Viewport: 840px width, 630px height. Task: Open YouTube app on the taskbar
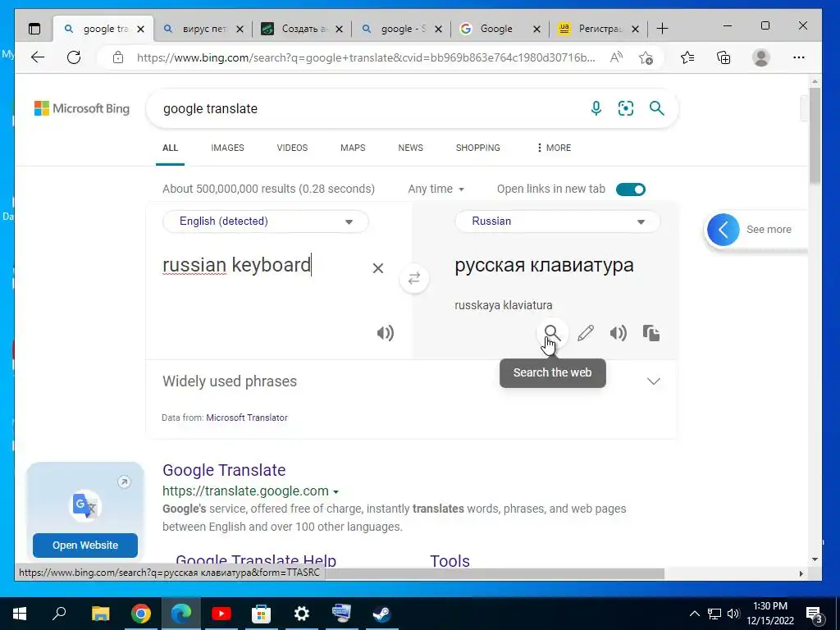click(221, 614)
